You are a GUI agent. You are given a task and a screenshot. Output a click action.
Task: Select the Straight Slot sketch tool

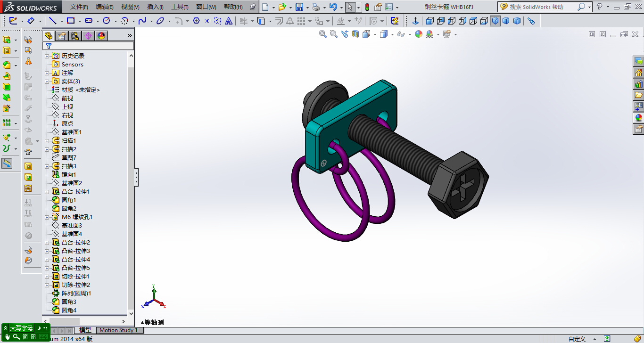89,21
